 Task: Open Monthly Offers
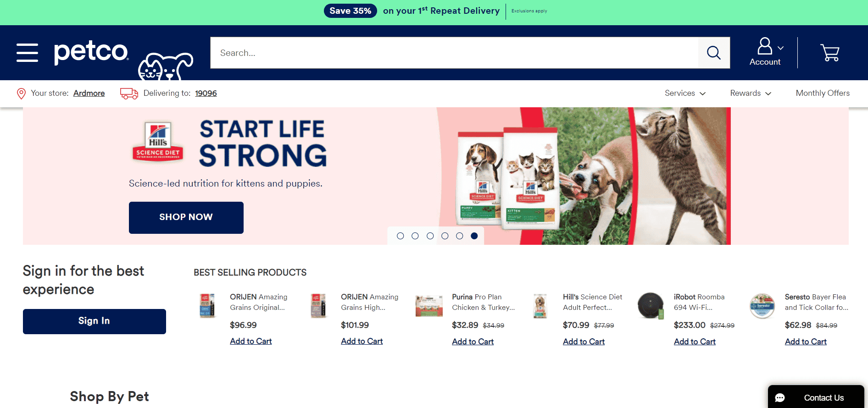823,93
